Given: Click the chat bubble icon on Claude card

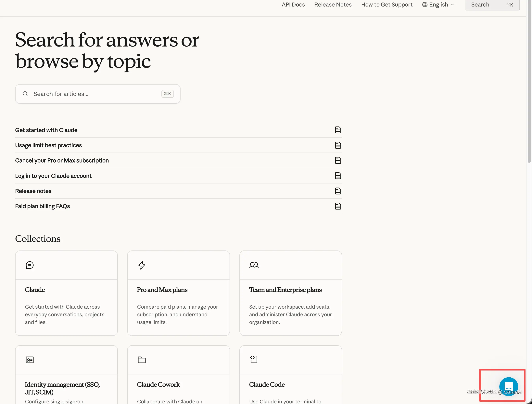Looking at the screenshot, I should click(x=30, y=265).
